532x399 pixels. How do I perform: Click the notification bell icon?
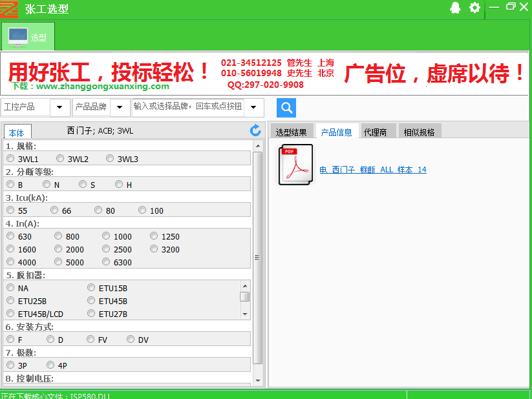(x=455, y=8)
